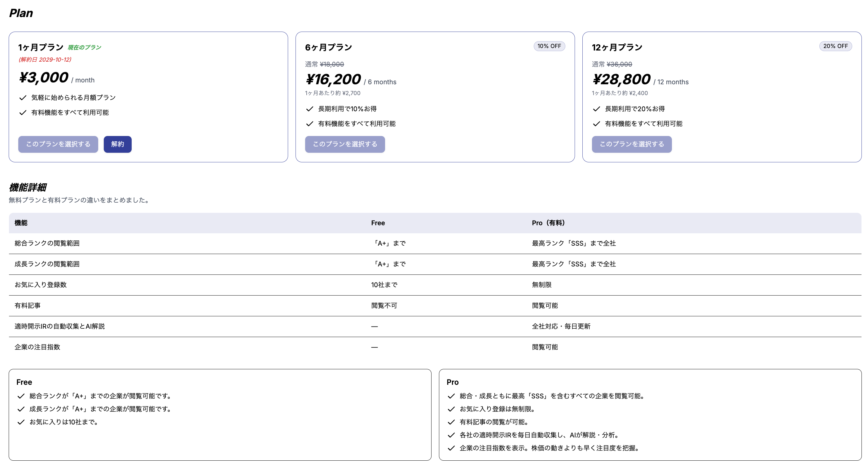This screenshot has height=474, width=868.
Task: Click the Free column header
Action: (378, 223)
